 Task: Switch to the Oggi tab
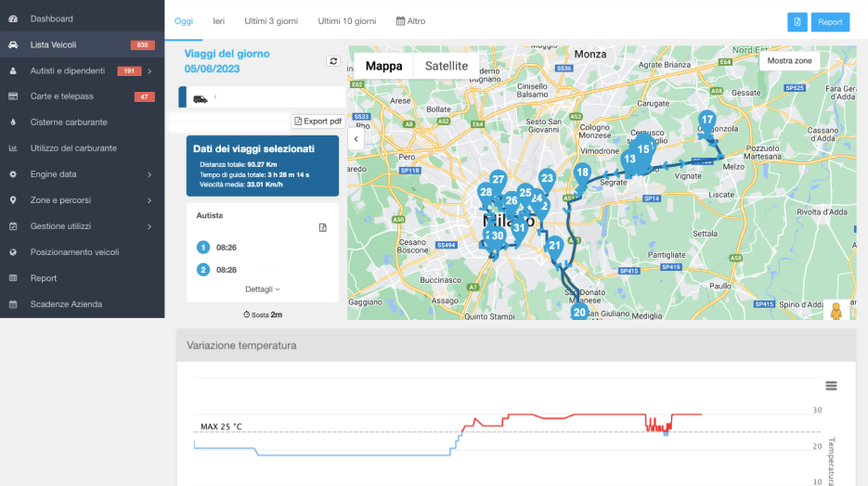184,21
